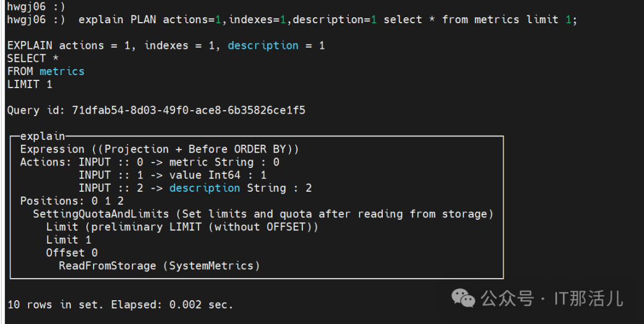Click the Limit (preliminary LIMIT) plan step

(x=182, y=227)
